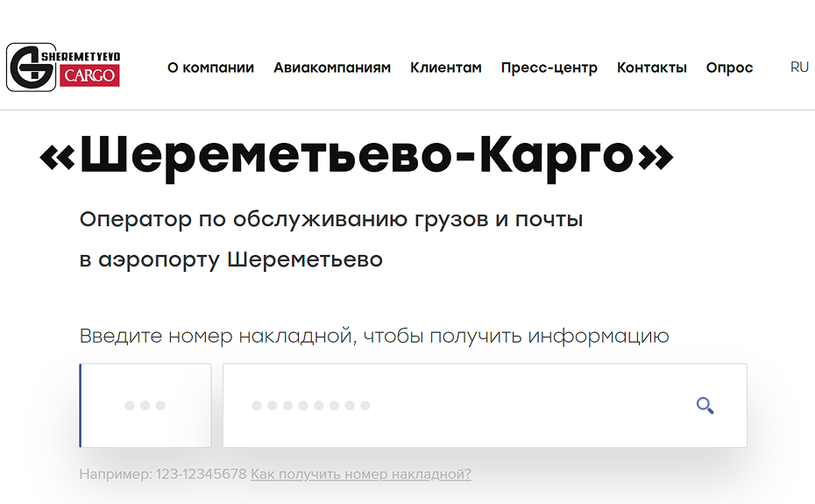This screenshot has height=504, width=815.
Task: Click the Введите номер накладной prompt text
Action: [x=374, y=336]
